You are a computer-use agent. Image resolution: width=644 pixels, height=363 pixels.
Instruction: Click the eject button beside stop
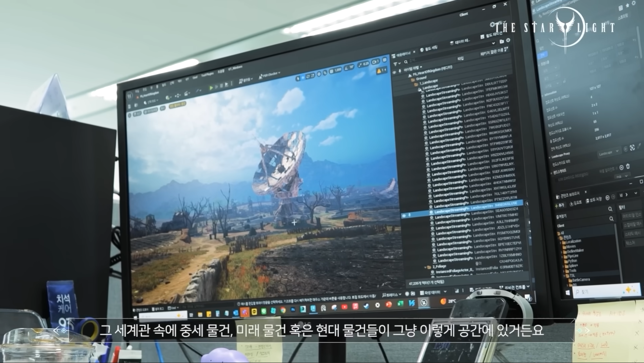(x=227, y=85)
